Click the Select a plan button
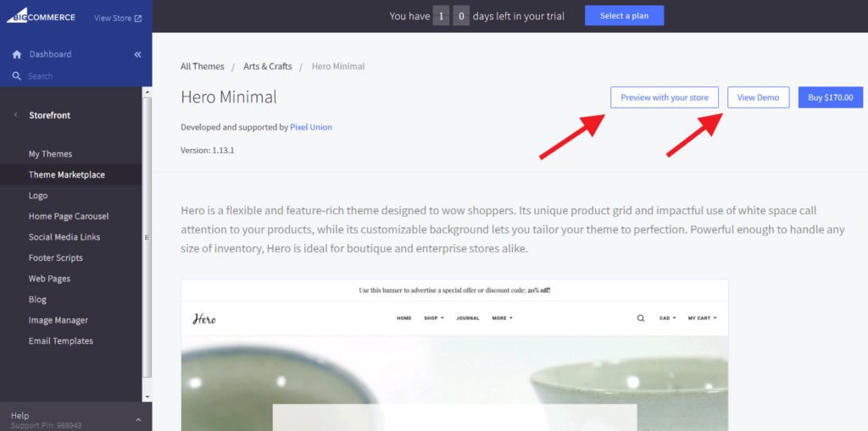868x431 pixels. point(624,15)
